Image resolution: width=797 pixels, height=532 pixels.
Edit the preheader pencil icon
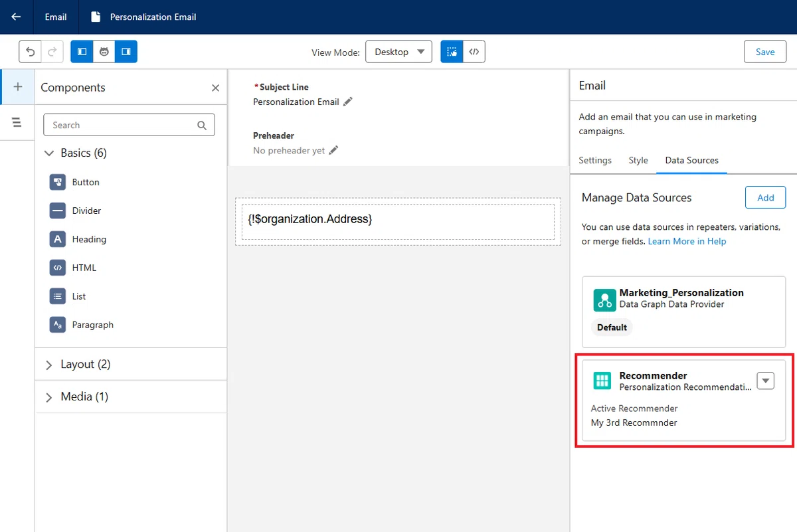(x=333, y=151)
